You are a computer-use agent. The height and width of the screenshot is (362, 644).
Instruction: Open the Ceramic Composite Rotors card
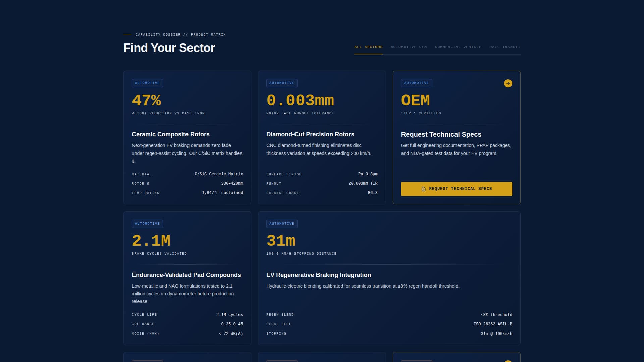tap(170, 134)
